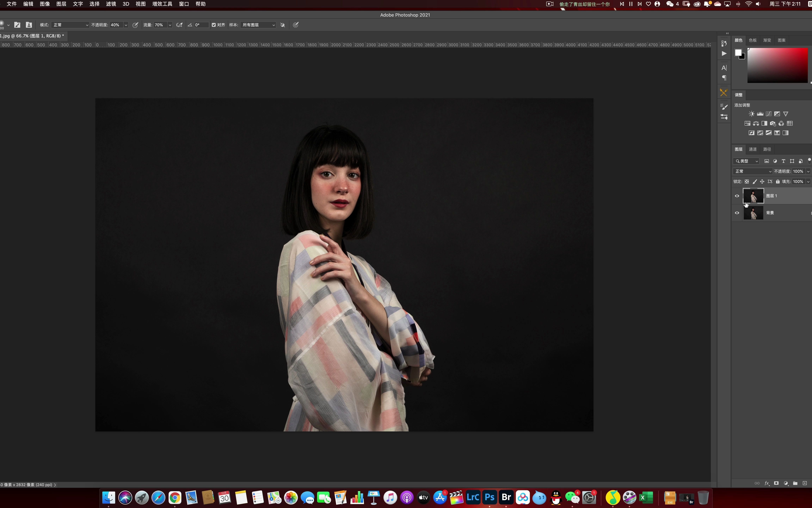This screenshot has height=508, width=812.
Task: Switch to the 路径 tab
Action: pos(767,149)
